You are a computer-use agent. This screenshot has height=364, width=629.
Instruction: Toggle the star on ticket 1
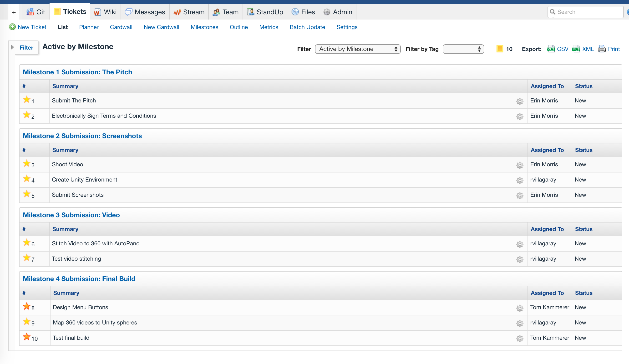(x=26, y=100)
